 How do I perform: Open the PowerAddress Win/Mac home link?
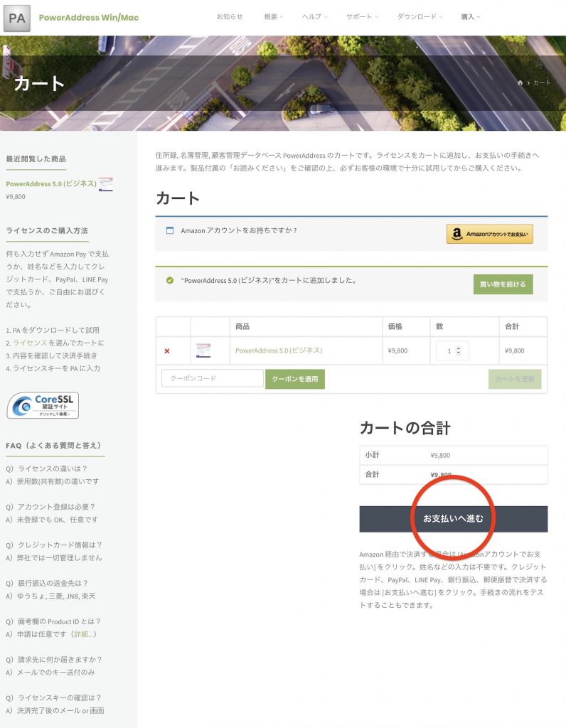click(x=89, y=18)
